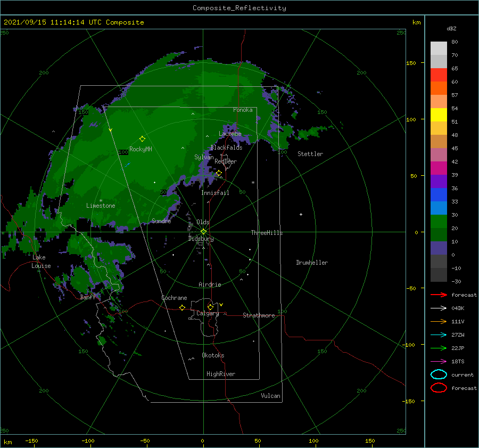This screenshot has height=448, width=479.
Task: Select the 10 dBZ slate purple swatch
Action: click(439, 248)
